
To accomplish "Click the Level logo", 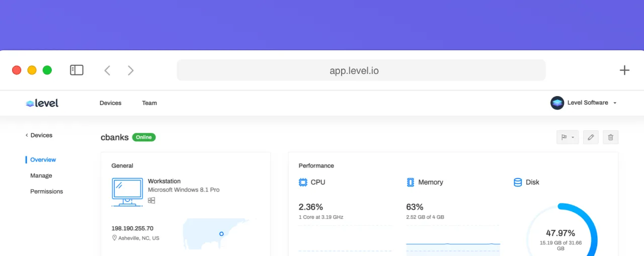I will pyautogui.click(x=42, y=103).
